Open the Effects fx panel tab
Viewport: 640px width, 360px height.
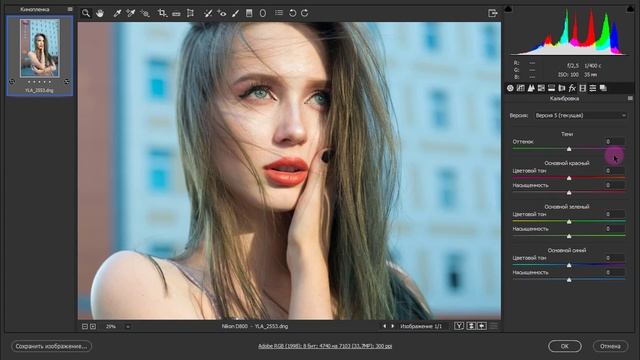(572, 88)
